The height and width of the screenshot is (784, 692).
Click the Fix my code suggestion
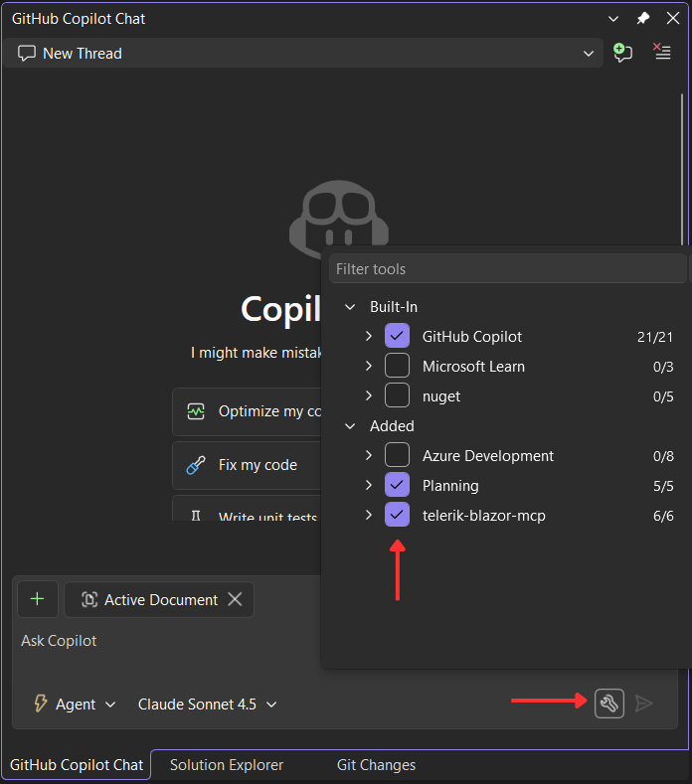pos(248,465)
